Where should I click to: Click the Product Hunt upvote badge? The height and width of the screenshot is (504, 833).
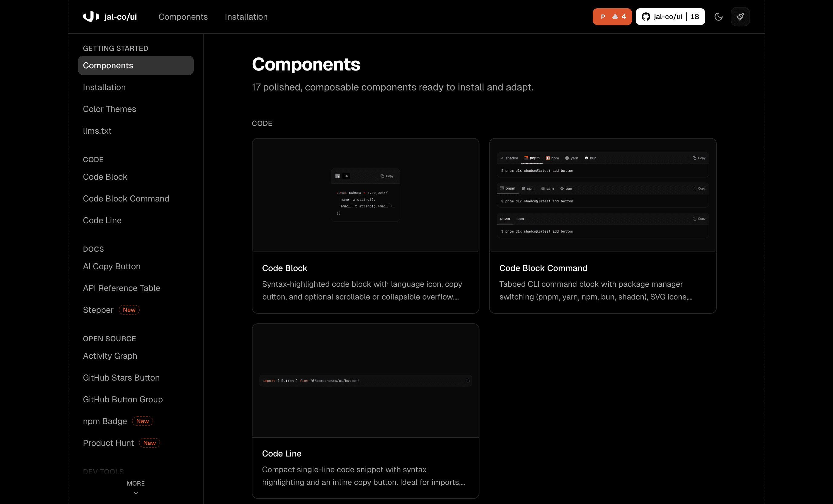[612, 17]
